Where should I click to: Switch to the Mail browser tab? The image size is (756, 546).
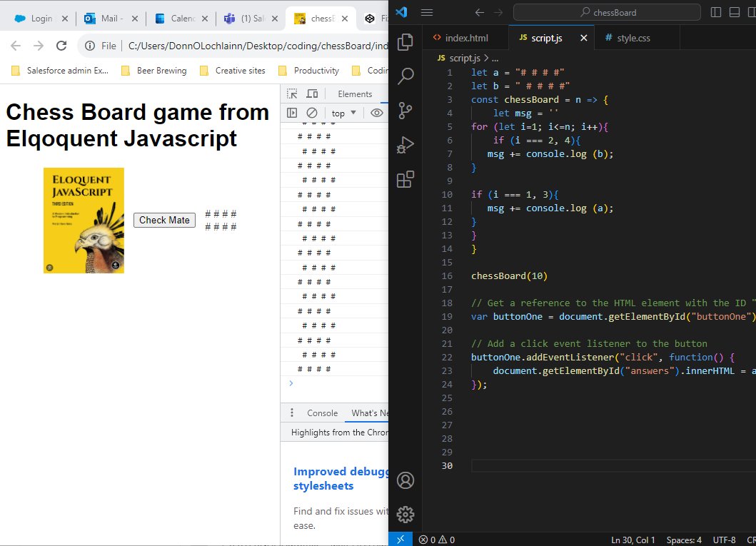110,19
